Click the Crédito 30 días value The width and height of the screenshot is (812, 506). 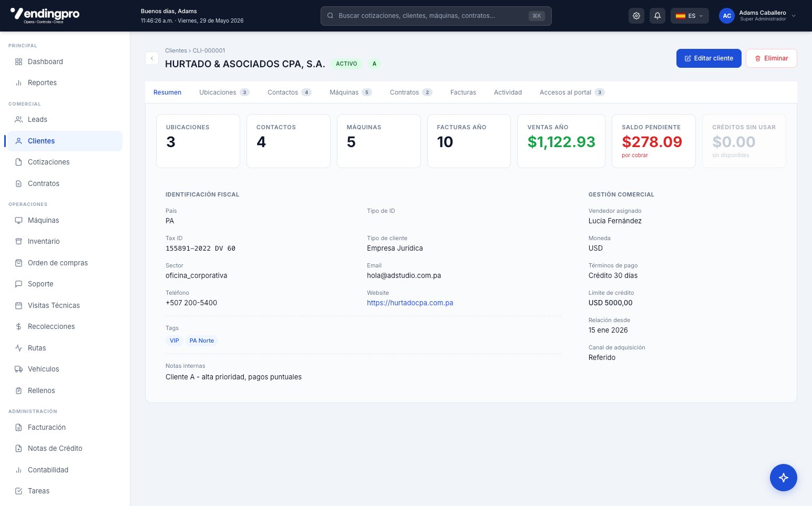pyautogui.click(x=613, y=276)
